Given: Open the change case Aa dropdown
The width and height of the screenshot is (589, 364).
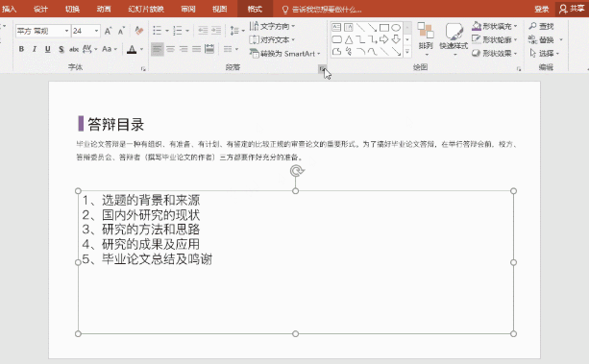Looking at the screenshot, I should tap(110, 49).
